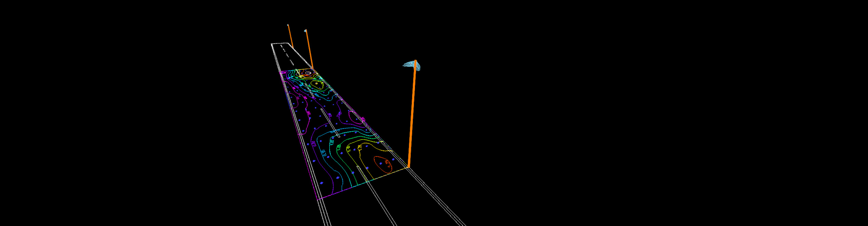The height and width of the screenshot is (226, 868).
Task: Click the base of the middle orange pole
Action: (x=312, y=68)
